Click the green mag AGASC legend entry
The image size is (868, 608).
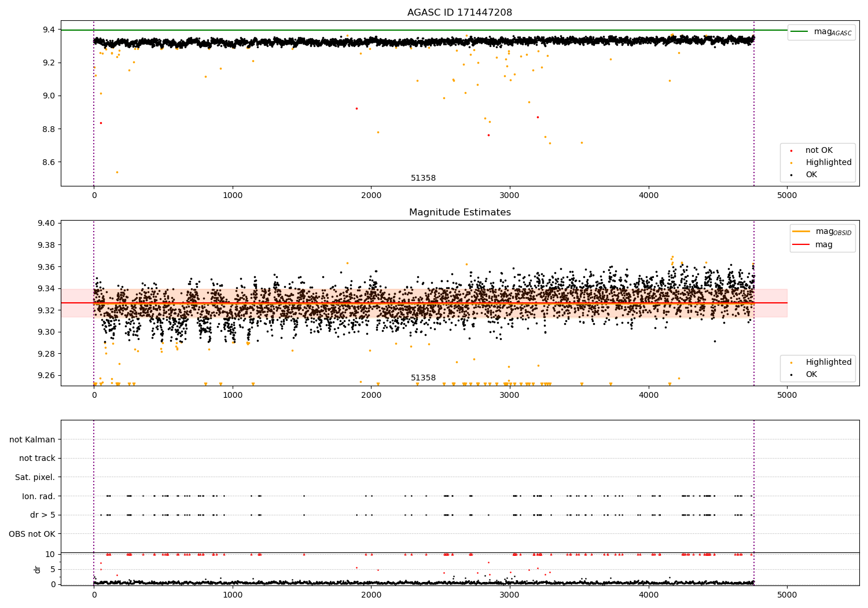[x=821, y=32]
